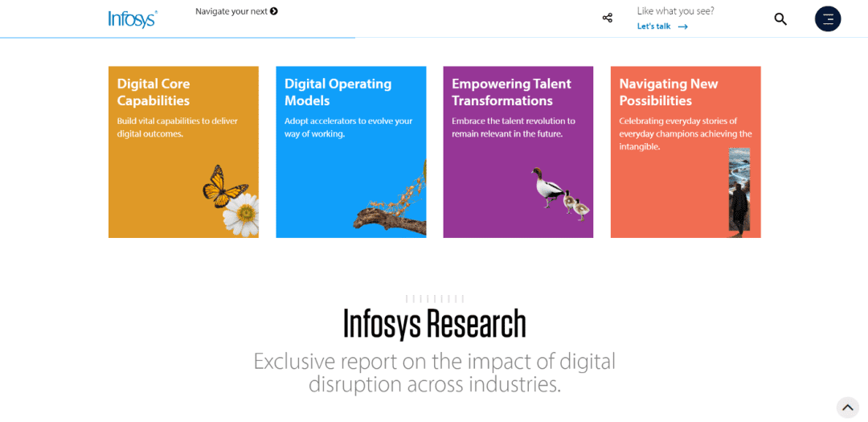Screen dimensions: 868x422
Task: Open Navigate your next link
Action: 231,11
